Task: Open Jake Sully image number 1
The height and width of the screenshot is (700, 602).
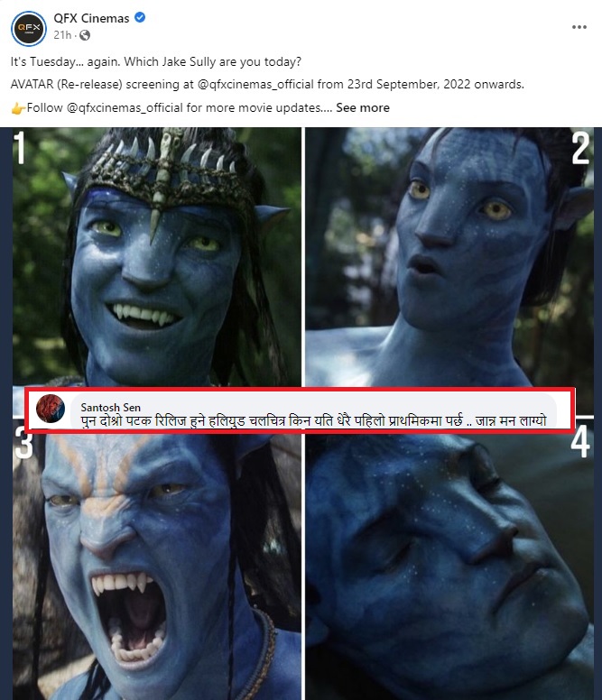Action: tap(157, 257)
